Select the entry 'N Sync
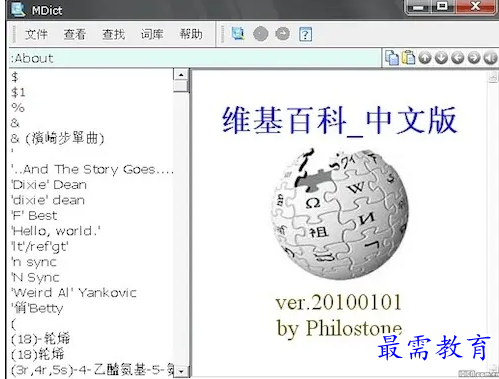This screenshot has height=379, width=499. point(35,277)
